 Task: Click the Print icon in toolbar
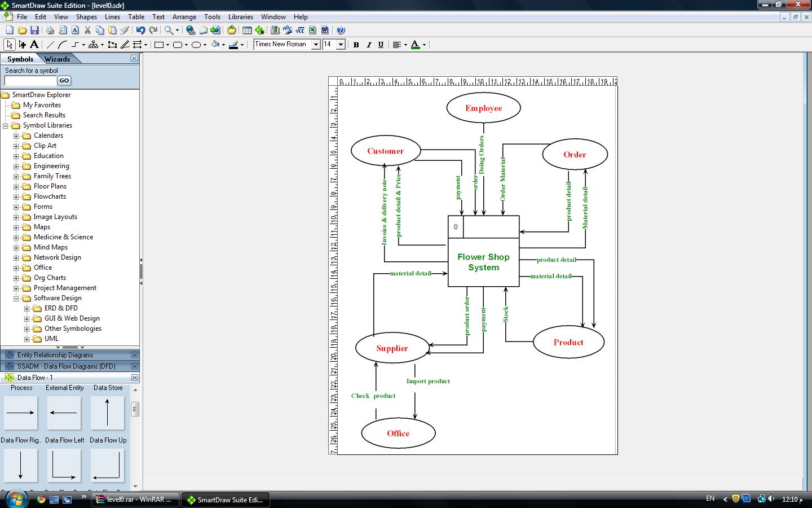(50, 30)
